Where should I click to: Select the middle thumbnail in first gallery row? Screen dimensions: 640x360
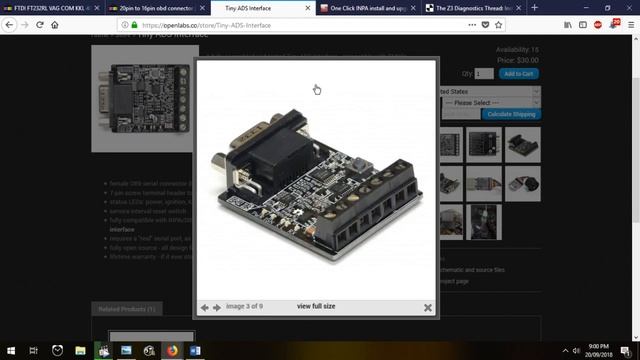click(484, 144)
